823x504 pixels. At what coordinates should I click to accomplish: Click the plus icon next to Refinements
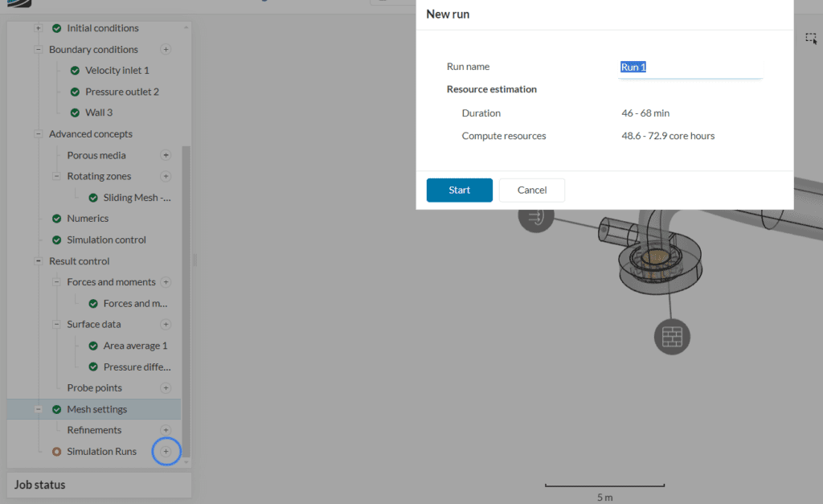click(x=166, y=431)
